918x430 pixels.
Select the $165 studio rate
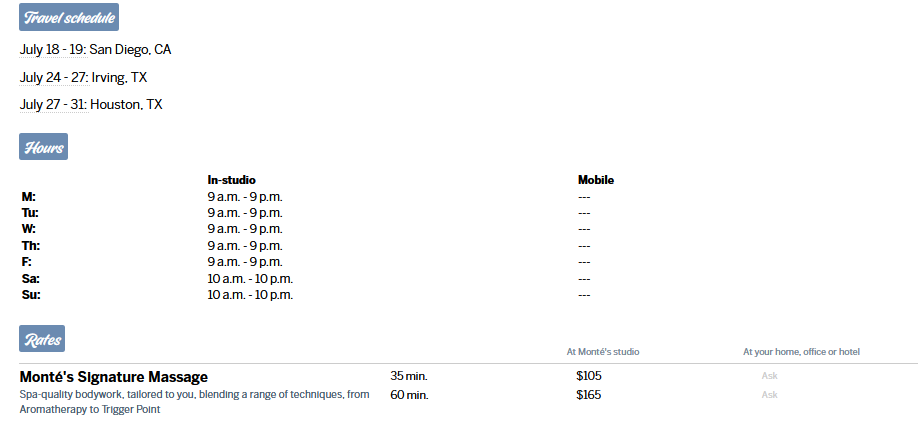click(x=588, y=395)
